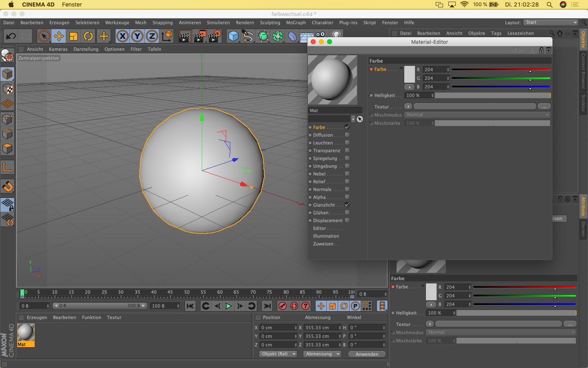The image size is (588, 368).
Task: Jump to the end of the timeline
Action: coord(267,306)
